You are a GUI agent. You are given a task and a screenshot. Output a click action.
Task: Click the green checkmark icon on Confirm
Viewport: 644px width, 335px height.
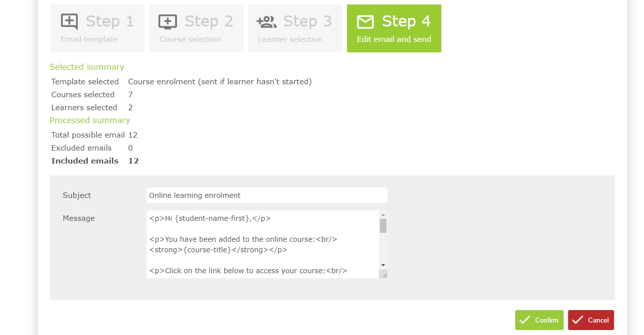526,320
